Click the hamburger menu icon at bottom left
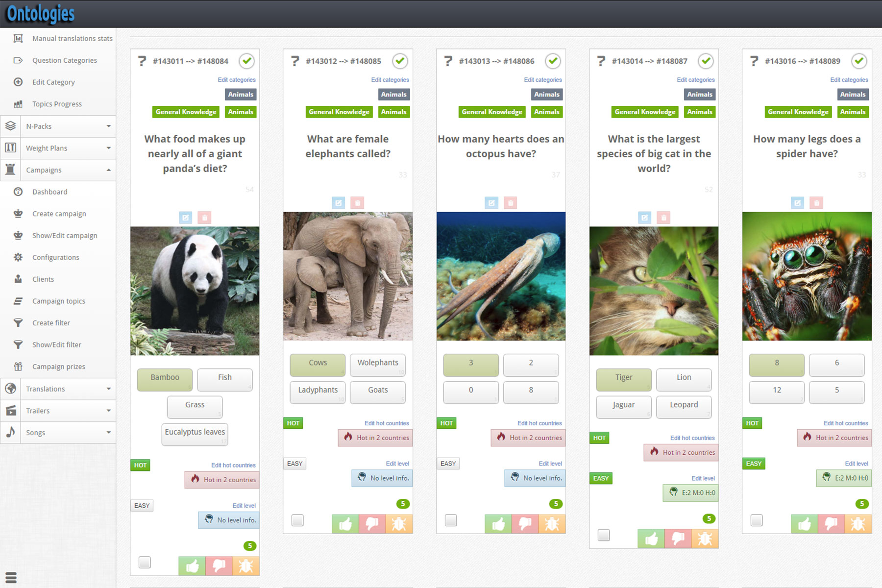 coord(11,577)
